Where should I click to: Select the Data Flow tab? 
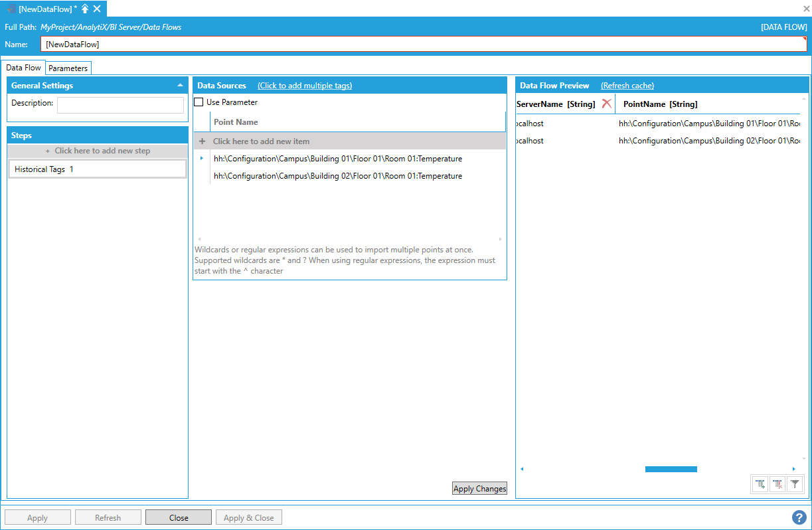(24, 68)
